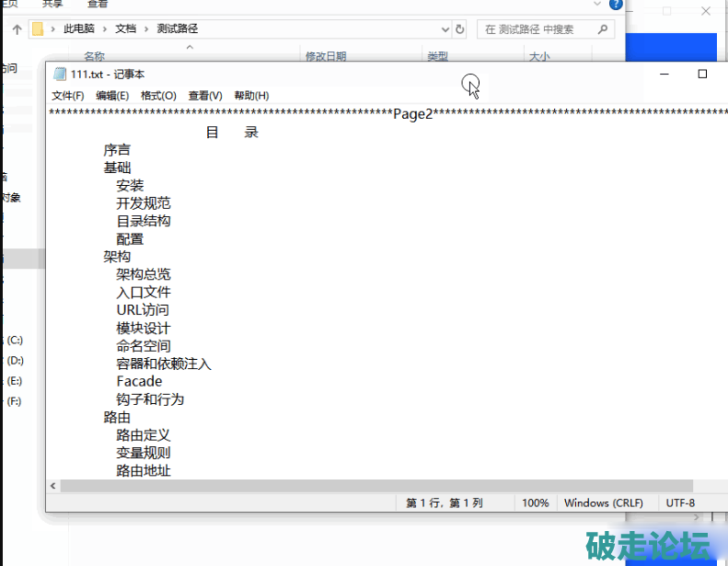This screenshot has width=728, height=566.
Task: Open the 格式(O) menu
Action: (158, 96)
